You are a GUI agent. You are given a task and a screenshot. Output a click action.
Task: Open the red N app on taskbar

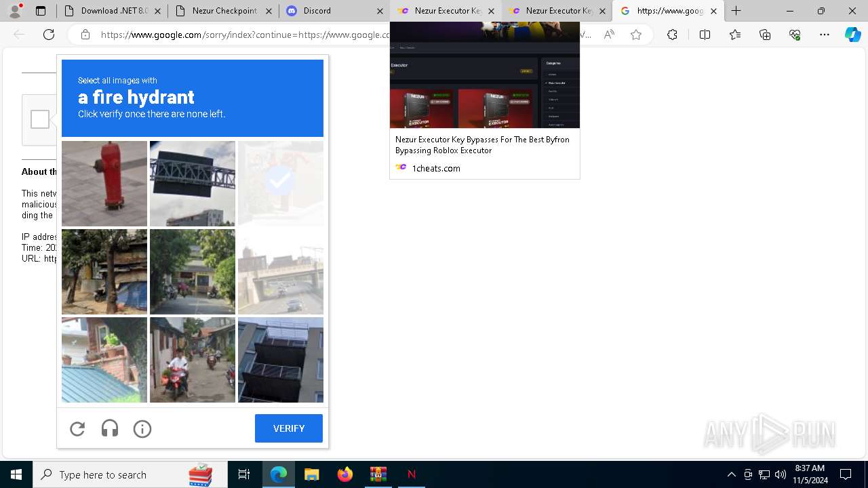click(x=411, y=474)
